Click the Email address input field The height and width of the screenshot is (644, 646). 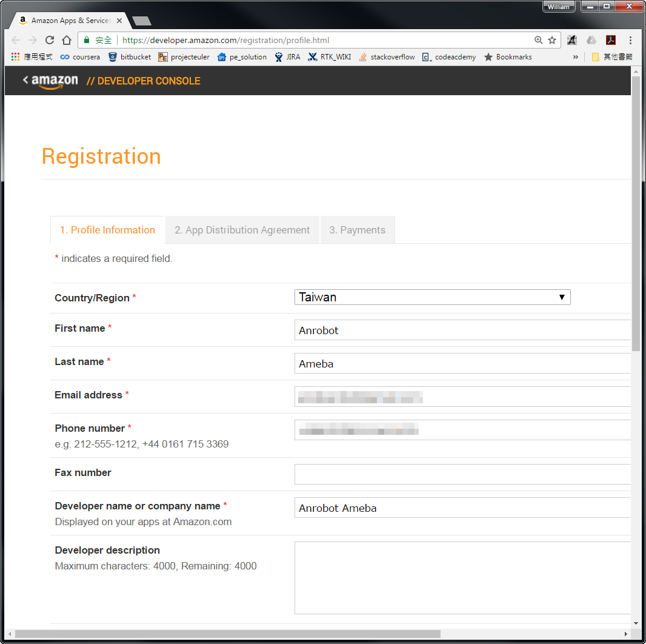tap(462, 397)
